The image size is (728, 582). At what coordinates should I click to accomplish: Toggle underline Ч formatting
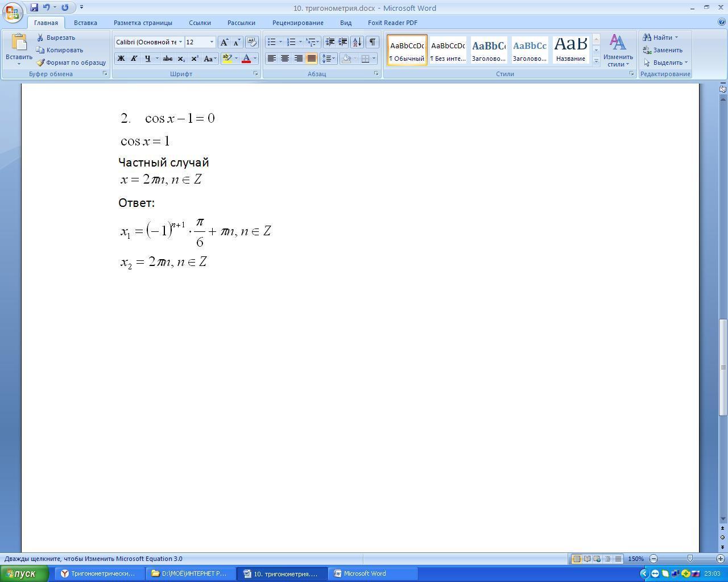click(x=148, y=58)
